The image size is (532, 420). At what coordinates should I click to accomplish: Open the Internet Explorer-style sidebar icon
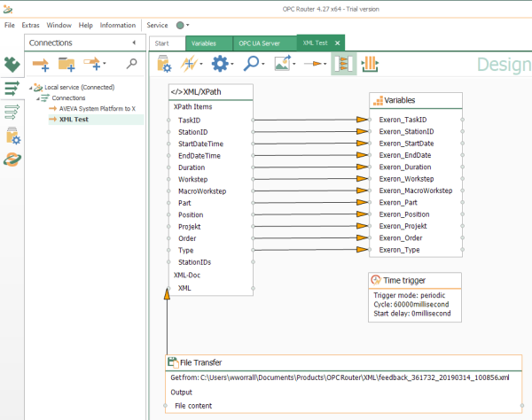12,159
